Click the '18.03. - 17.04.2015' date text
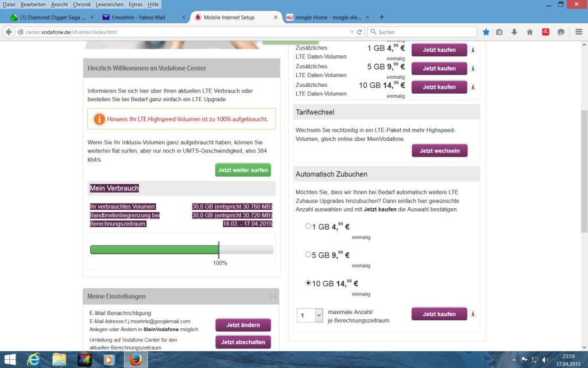The height and width of the screenshot is (368, 588). (x=247, y=224)
